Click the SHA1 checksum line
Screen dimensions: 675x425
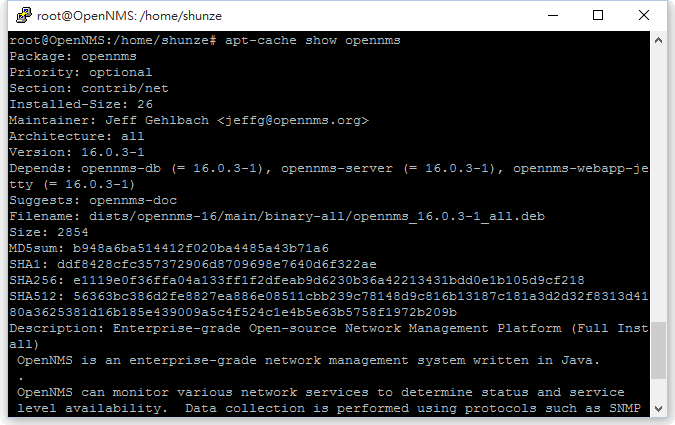click(193, 264)
